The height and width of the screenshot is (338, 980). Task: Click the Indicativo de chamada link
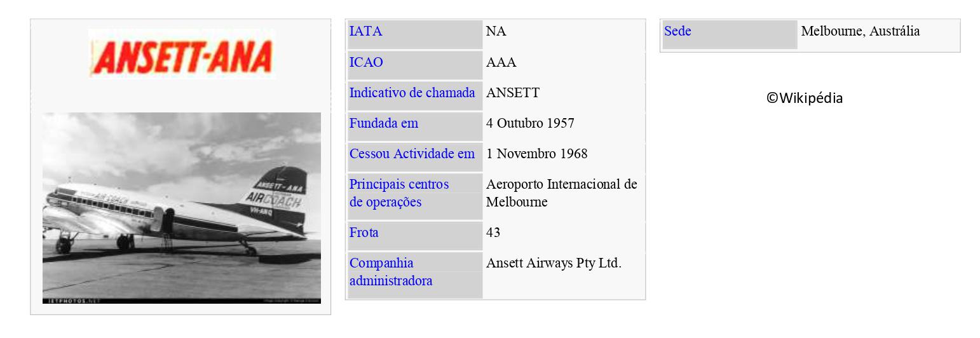[412, 93]
